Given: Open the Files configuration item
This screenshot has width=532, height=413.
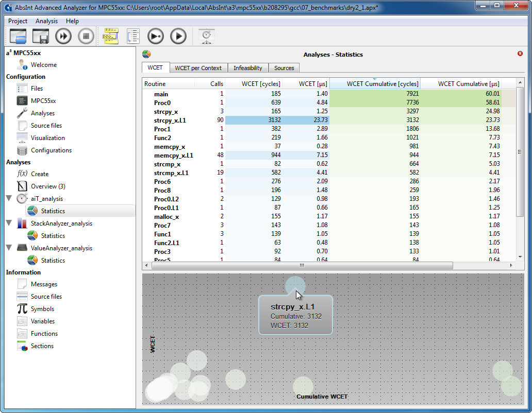Looking at the screenshot, I should click(37, 89).
